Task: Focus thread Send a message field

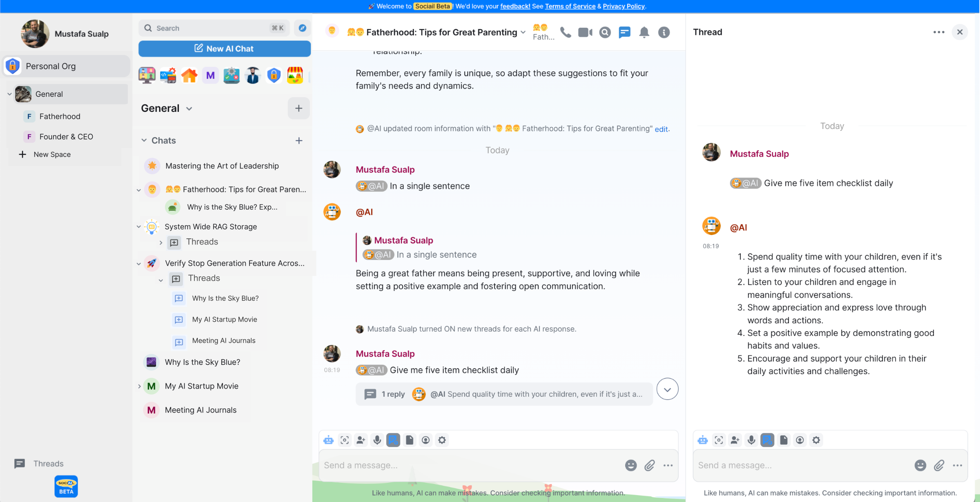Action: pyautogui.click(x=802, y=465)
